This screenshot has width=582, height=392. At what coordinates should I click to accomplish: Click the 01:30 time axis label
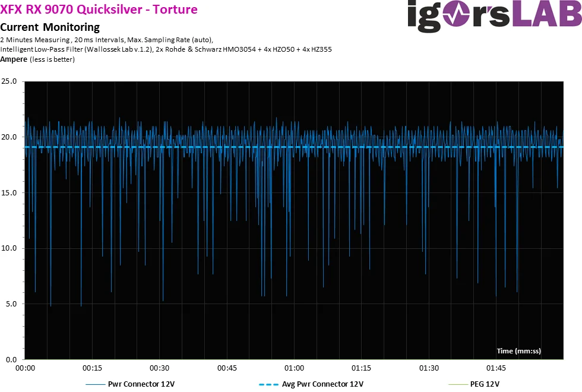coord(429,368)
